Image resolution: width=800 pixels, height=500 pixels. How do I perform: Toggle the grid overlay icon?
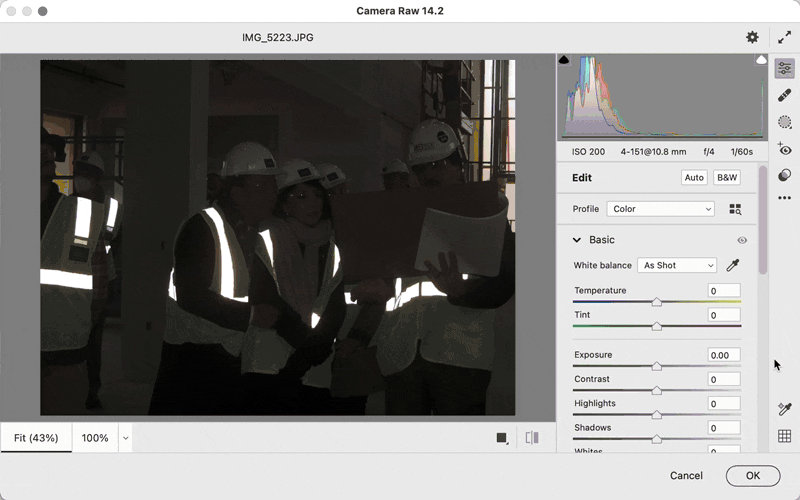pos(785,436)
